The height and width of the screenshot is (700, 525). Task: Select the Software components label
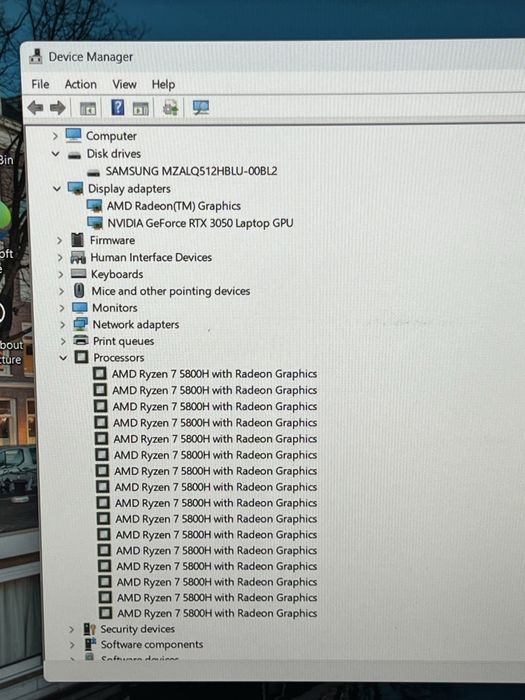point(152,644)
